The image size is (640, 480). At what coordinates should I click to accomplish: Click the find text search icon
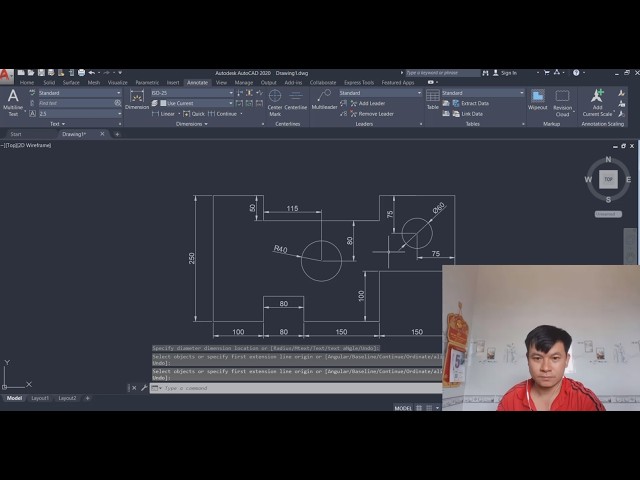(x=118, y=103)
